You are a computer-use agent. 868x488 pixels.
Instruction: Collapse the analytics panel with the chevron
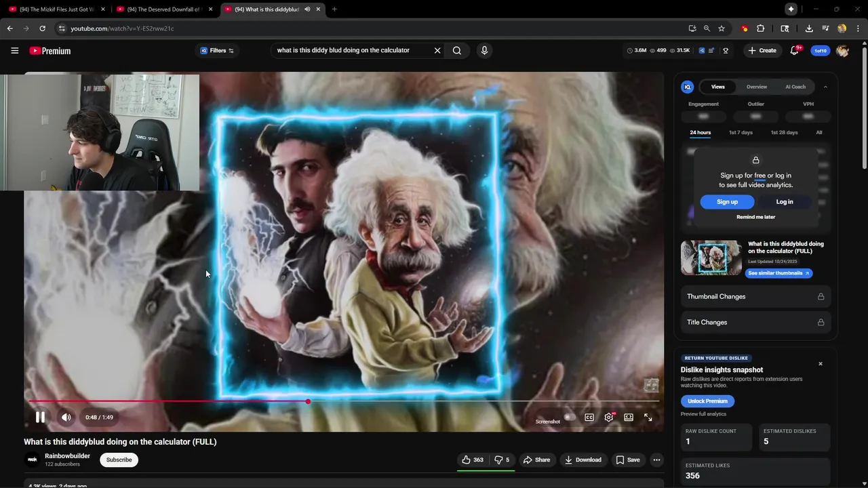[825, 87]
